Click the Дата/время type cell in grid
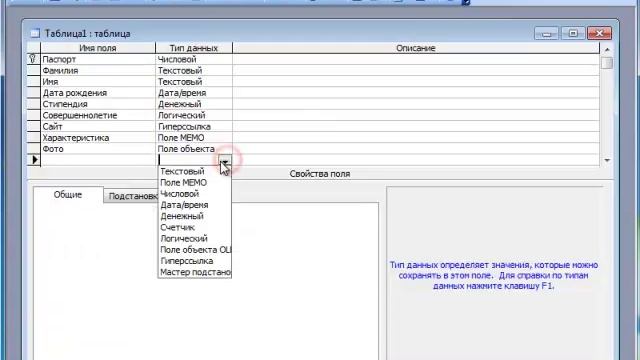The width and height of the screenshot is (640, 360). point(194,93)
